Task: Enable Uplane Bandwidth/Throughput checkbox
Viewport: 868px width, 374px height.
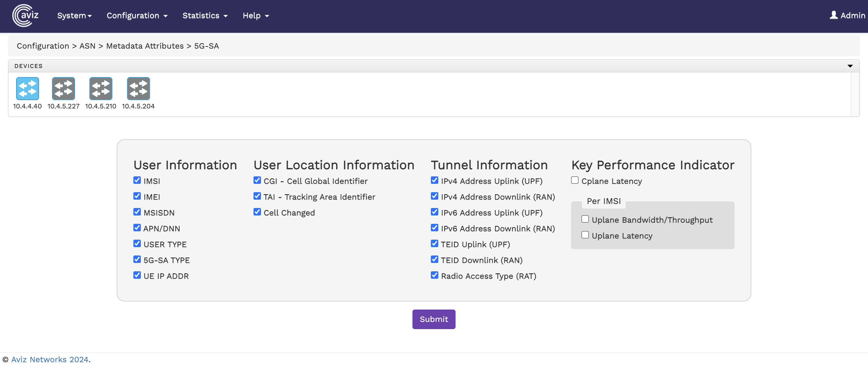Action: [585, 219]
